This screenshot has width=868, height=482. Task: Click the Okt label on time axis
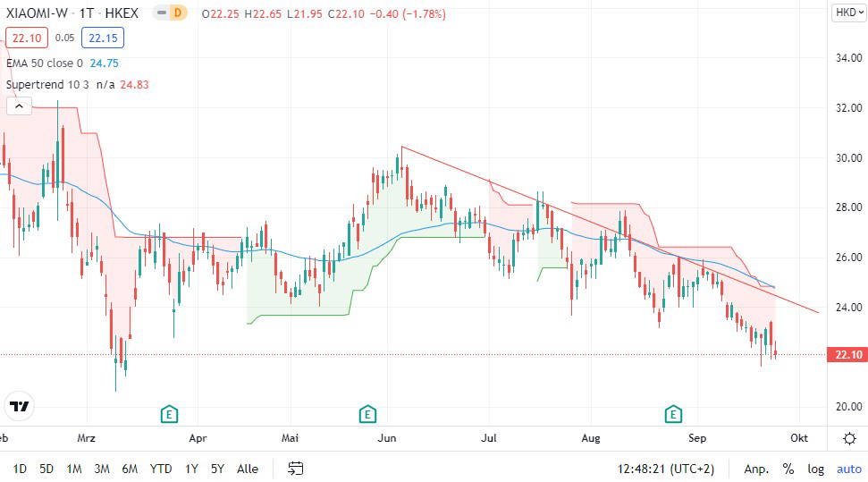coord(799,438)
